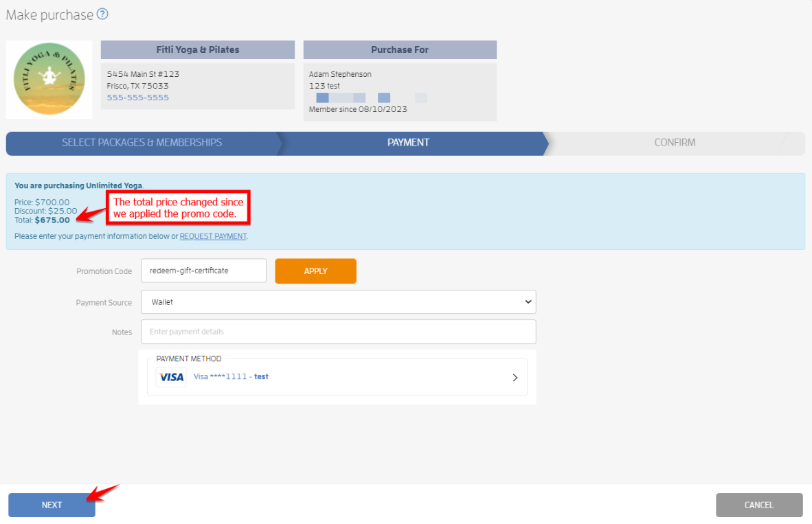Screen dimensions: 812x524
Task: Click the Next button
Action: pos(52,505)
